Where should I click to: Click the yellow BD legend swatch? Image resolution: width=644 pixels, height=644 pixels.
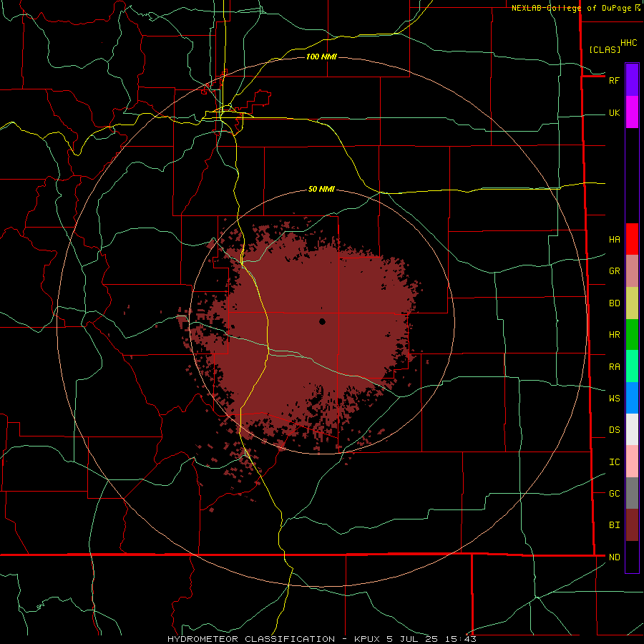(x=632, y=303)
